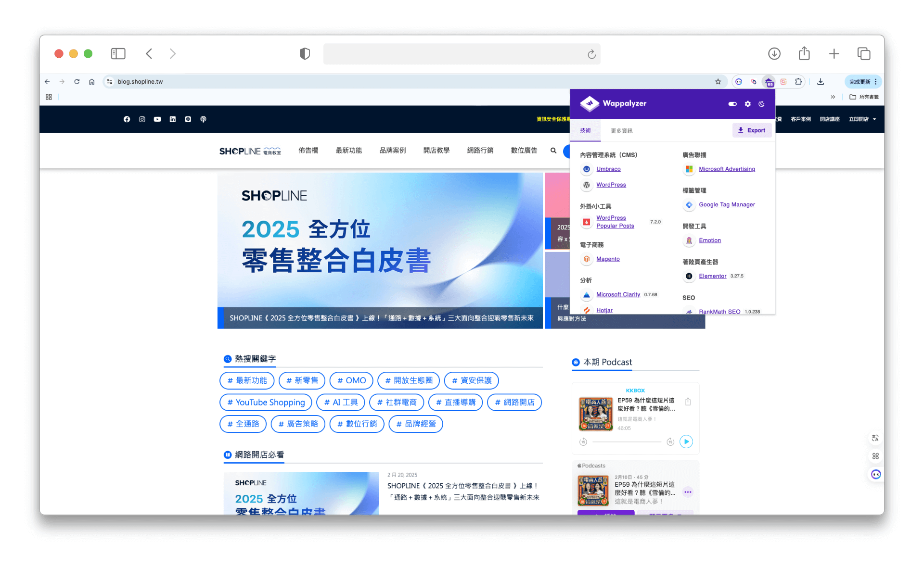This screenshot has height=567, width=924.
Task: Open the Elementor link
Action: (x=712, y=276)
